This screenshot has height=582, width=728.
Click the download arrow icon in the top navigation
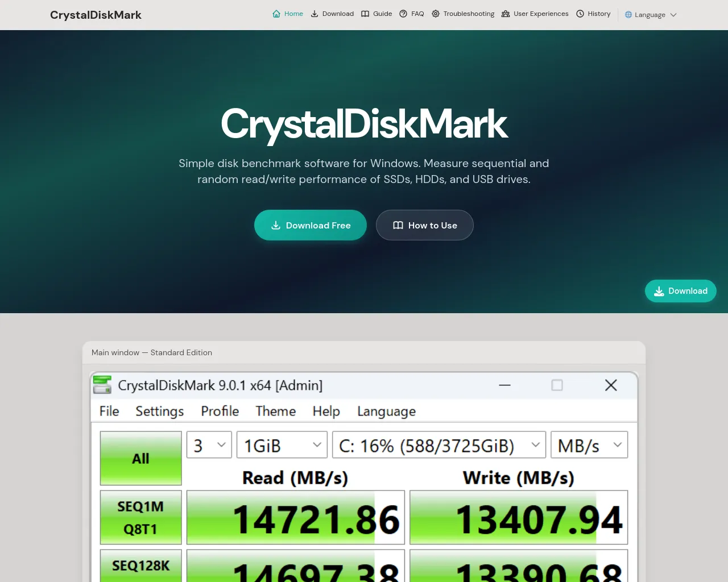point(315,14)
